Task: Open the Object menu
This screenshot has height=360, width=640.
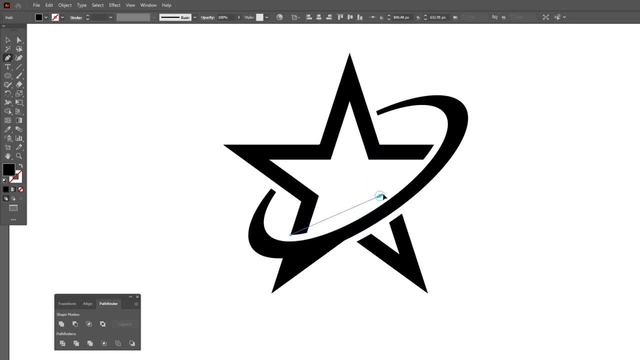Action: click(x=64, y=5)
